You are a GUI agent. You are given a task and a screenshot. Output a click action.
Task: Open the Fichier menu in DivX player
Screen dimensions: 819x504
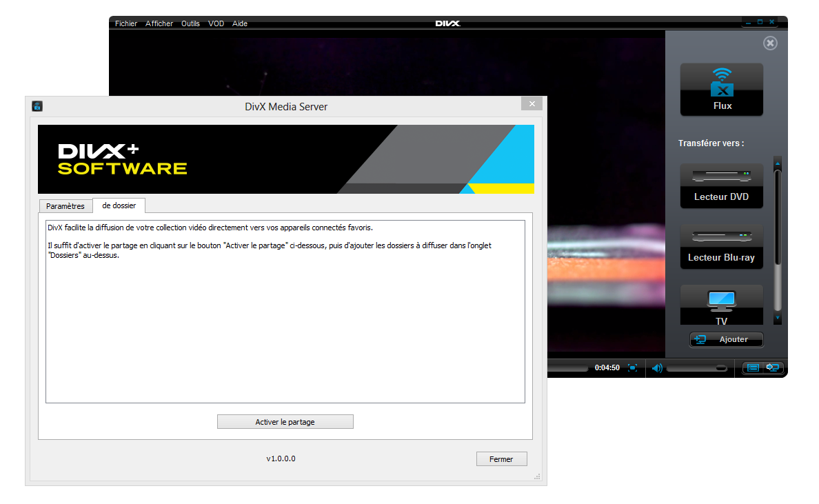126,23
